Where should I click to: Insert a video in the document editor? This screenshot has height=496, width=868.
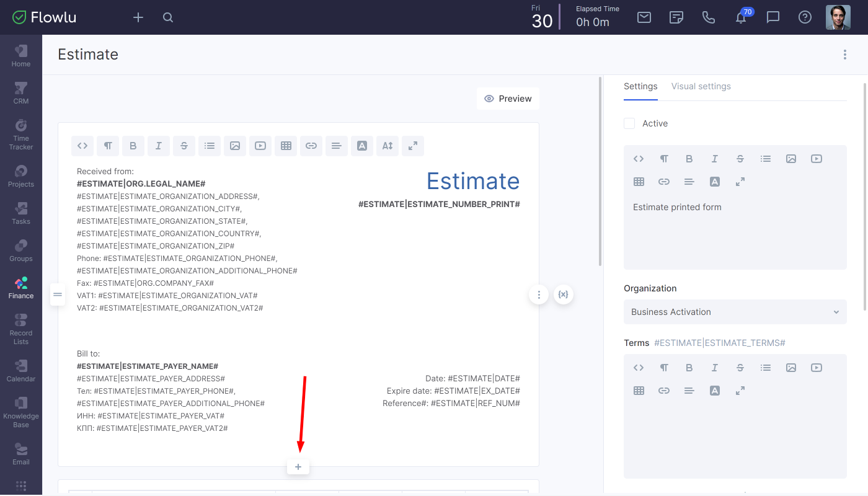(260, 146)
